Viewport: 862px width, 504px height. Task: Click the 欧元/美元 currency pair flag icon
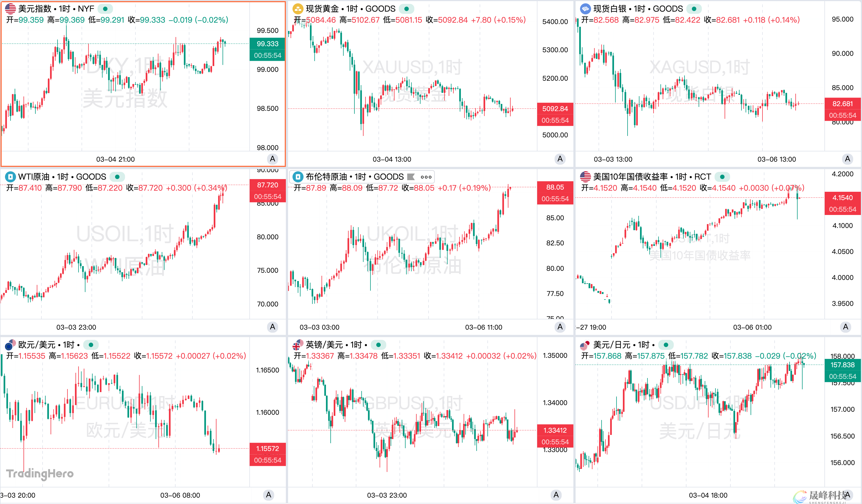click(x=10, y=345)
